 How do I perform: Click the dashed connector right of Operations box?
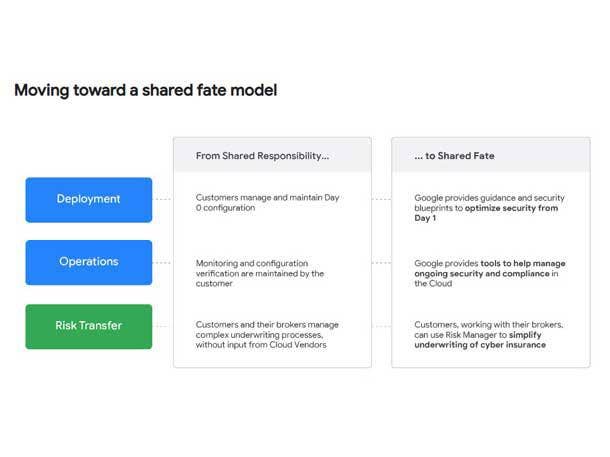tap(163, 262)
